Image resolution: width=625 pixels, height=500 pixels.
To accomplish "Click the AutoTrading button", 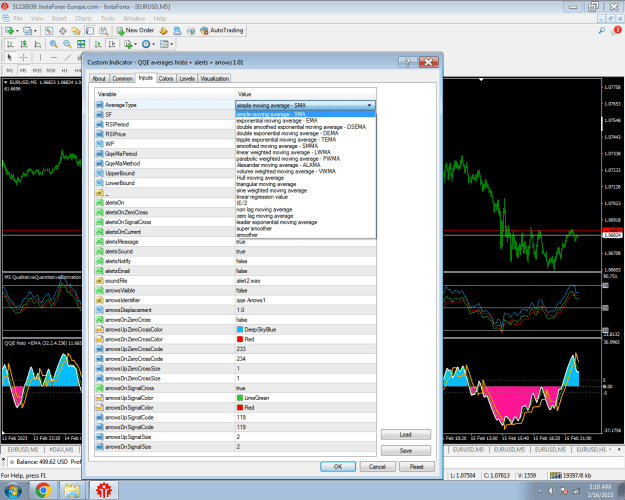I will (x=222, y=30).
